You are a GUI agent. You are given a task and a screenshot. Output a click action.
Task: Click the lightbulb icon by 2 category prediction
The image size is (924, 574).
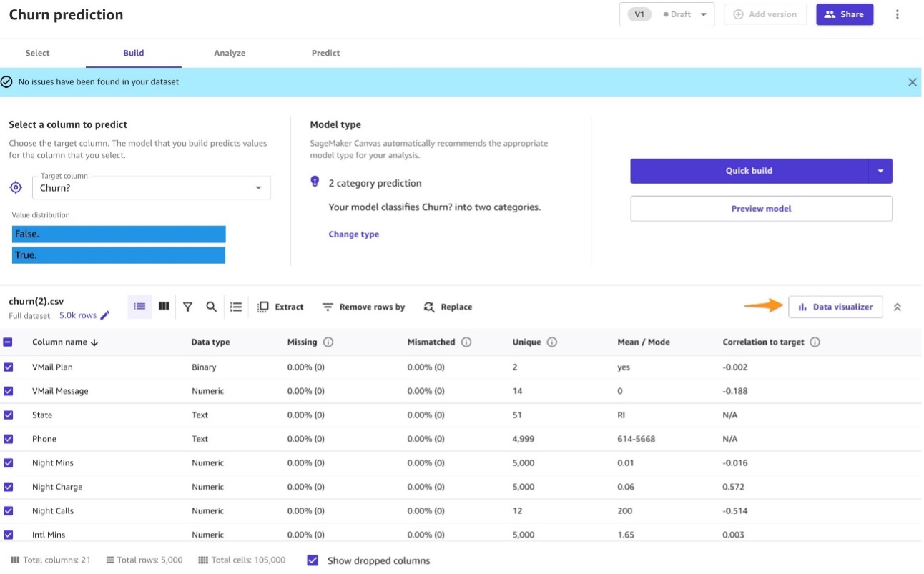pos(315,182)
